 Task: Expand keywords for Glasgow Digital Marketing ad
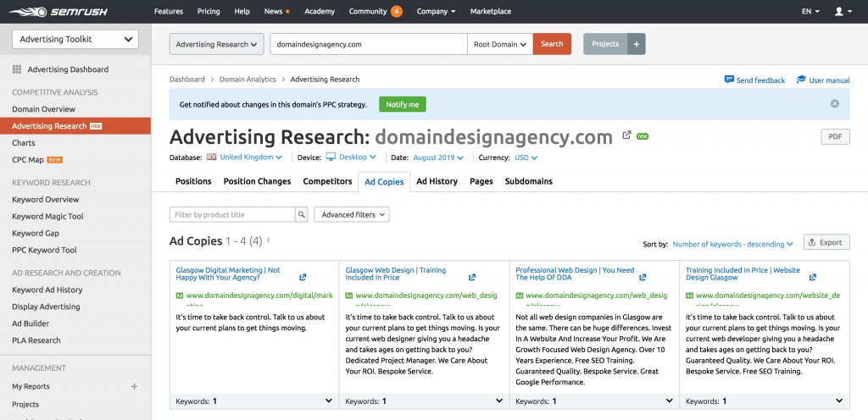(x=329, y=401)
